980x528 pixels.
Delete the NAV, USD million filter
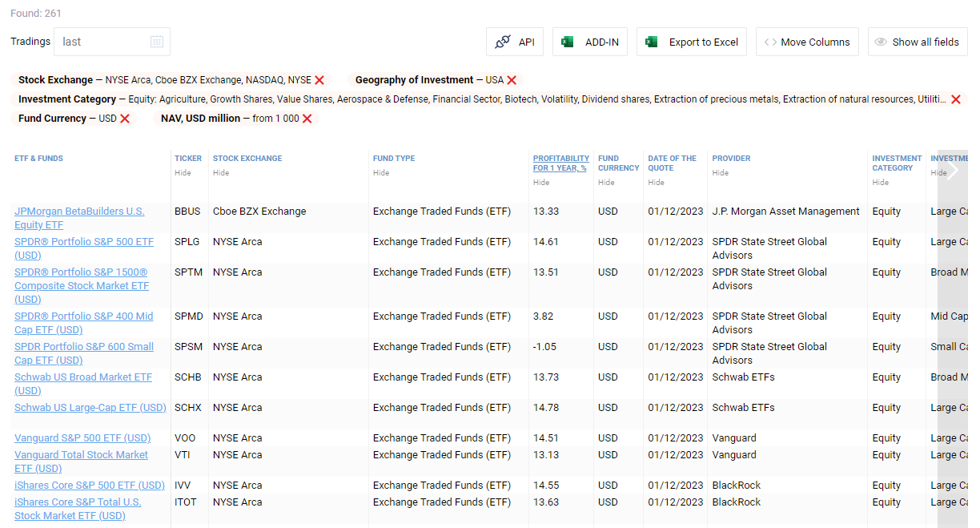307,119
